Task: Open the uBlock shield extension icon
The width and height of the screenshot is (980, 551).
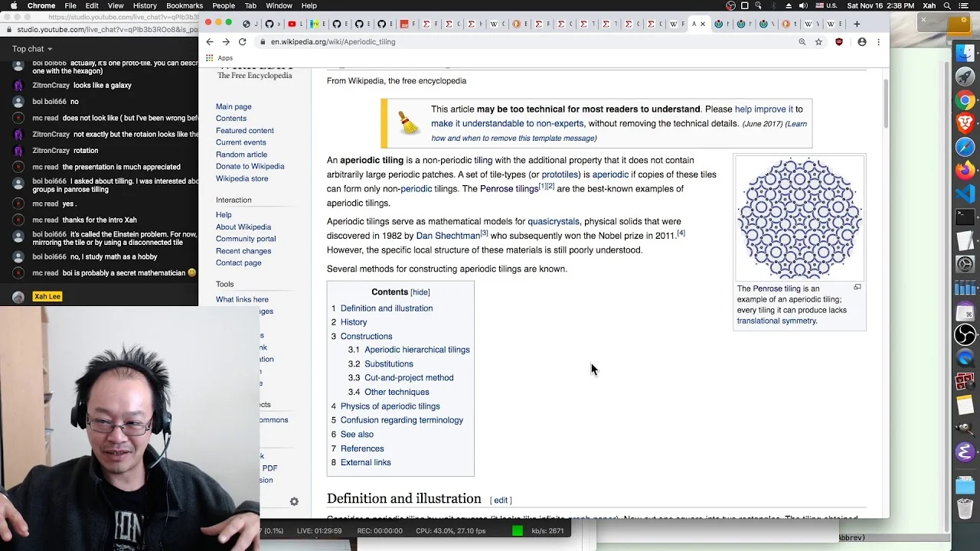Action: pyautogui.click(x=839, y=42)
